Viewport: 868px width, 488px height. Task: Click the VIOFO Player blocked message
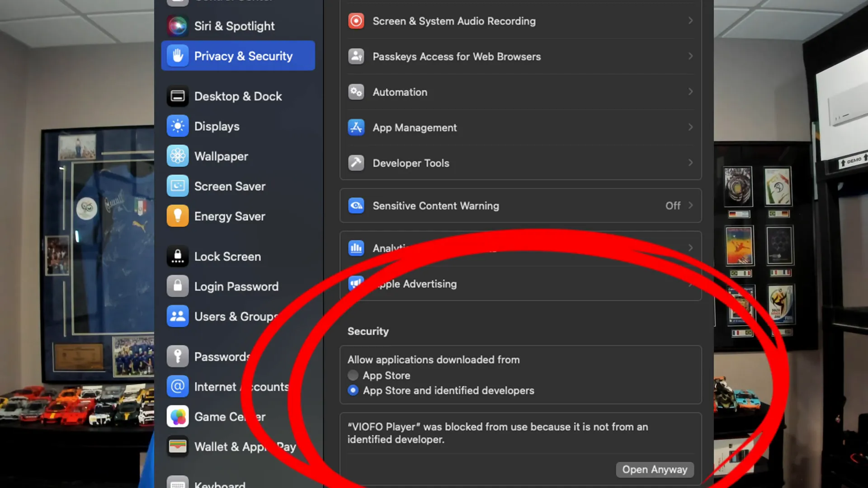click(498, 433)
